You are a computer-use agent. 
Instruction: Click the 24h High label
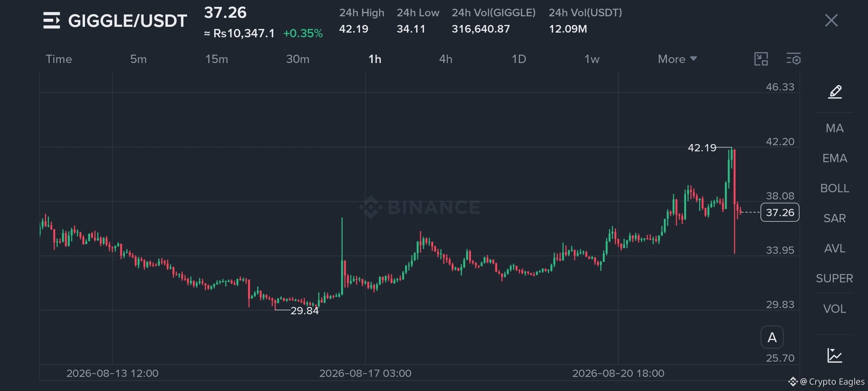click(362, 13)
